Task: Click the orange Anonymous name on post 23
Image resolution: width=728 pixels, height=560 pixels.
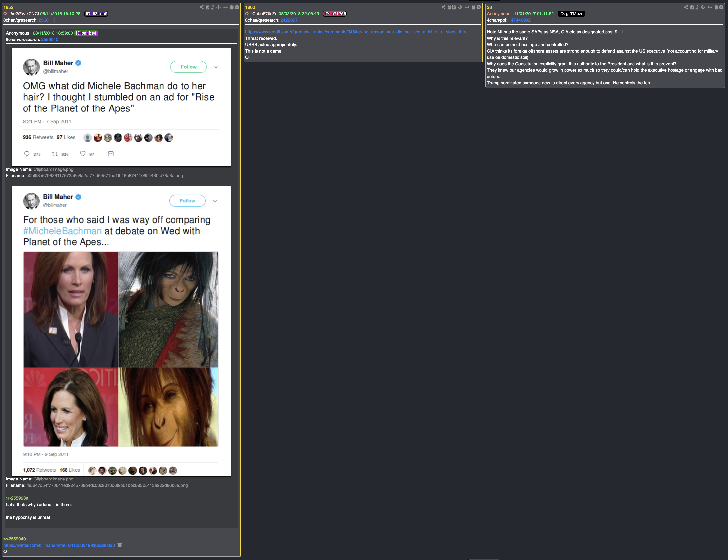Action: coord(499,14)
